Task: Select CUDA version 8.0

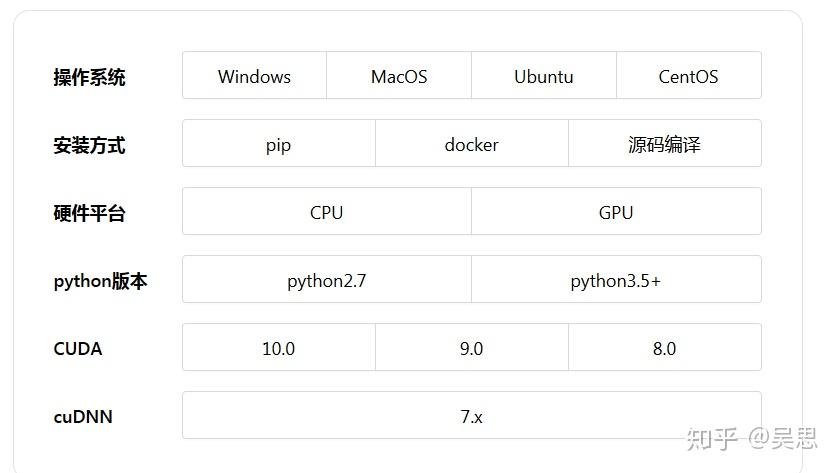Action: (664, 348)
